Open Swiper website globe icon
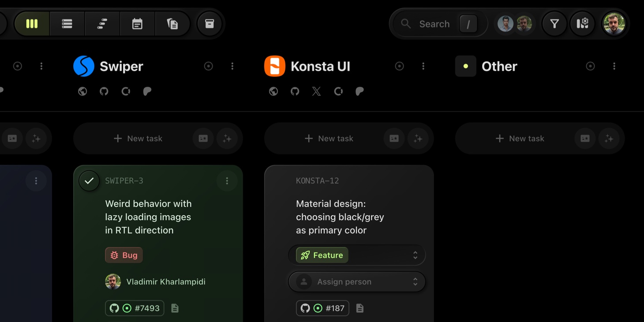The image size is (644, 322). point(82,91)
